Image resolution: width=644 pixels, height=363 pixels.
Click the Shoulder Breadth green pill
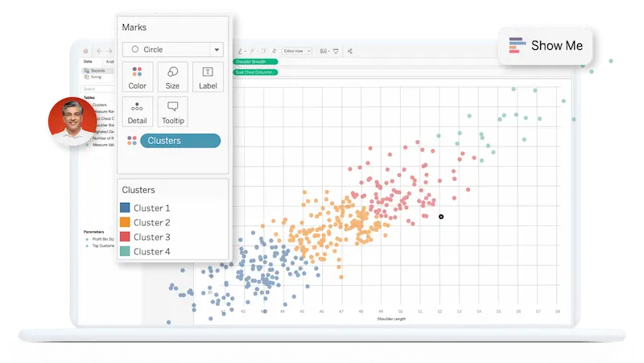point(255,61)
